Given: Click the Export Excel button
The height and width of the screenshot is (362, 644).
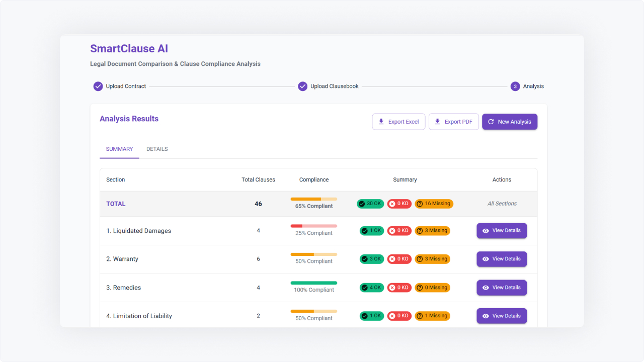Looking at the screenshot, I should tap(398, 122).
